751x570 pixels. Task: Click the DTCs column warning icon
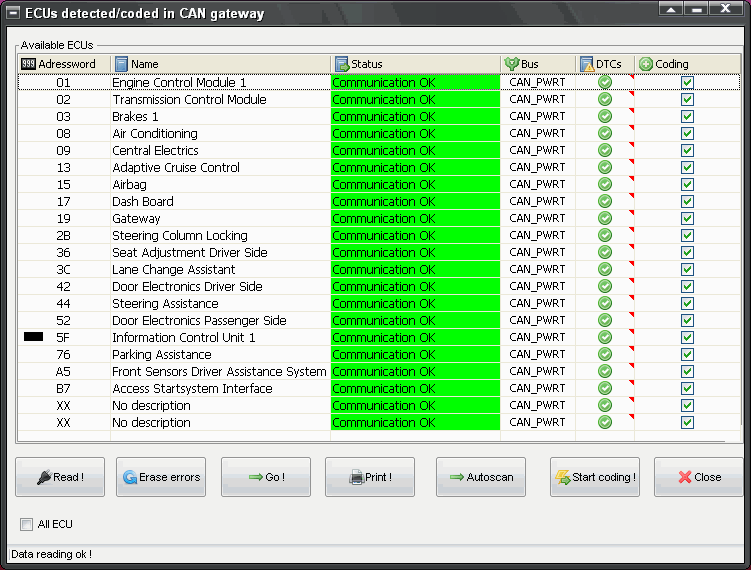click(x=587, y=64)
